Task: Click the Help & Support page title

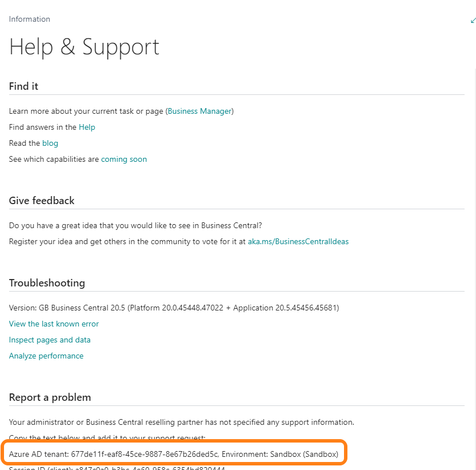Action: pyautogui.click(x=84, y=47)
